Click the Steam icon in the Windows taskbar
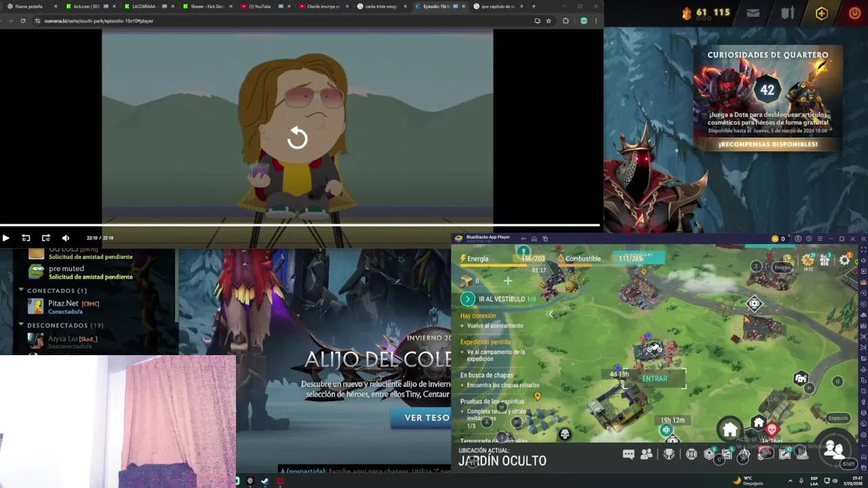Image resolution: width=868 pixels, height=488 pixels. pyautogui.click(x=264, y=481)
